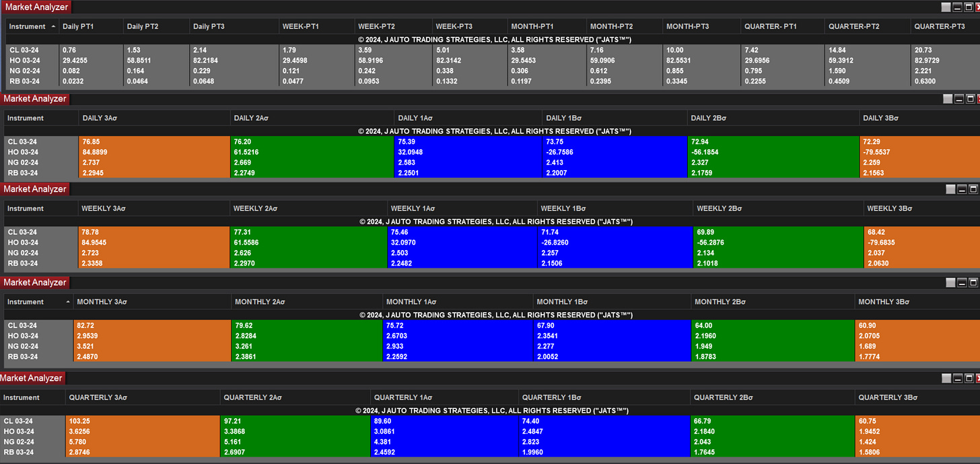The width and height of the screenshot is (980, 464).
Task: Select the green cell with value 79.62
Action: pos(307,325)
